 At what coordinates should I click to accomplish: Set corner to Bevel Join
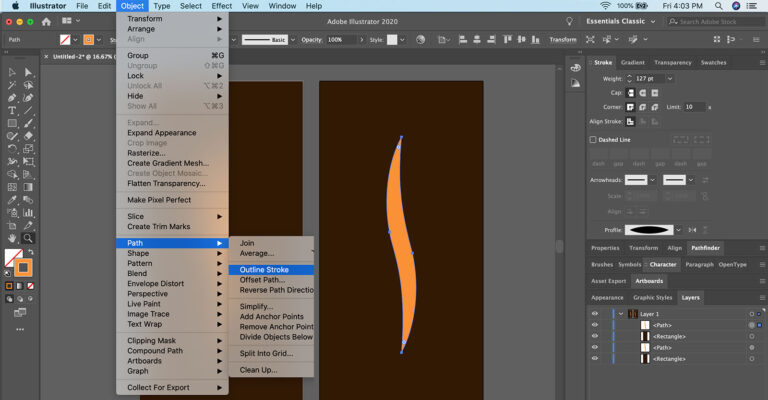[x=655, y=107]
